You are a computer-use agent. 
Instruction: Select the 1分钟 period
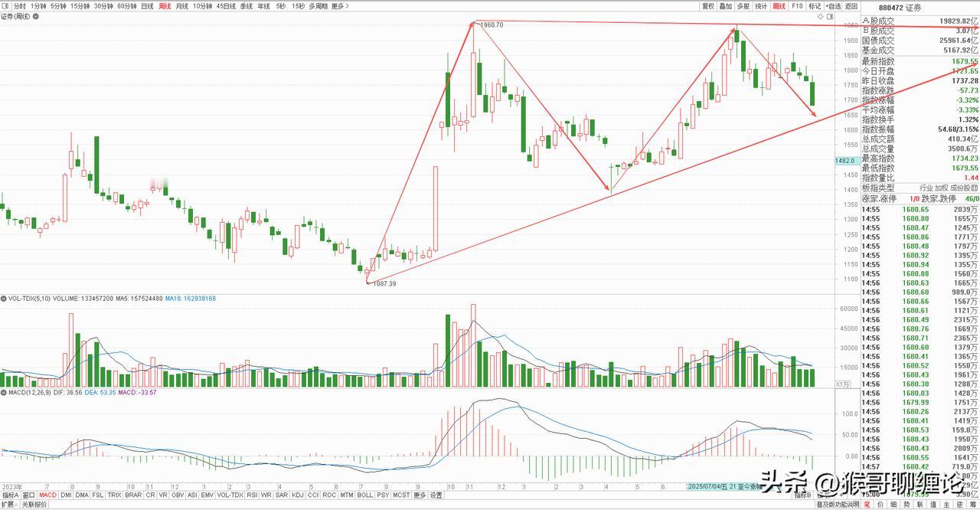(x=38, y=5)
